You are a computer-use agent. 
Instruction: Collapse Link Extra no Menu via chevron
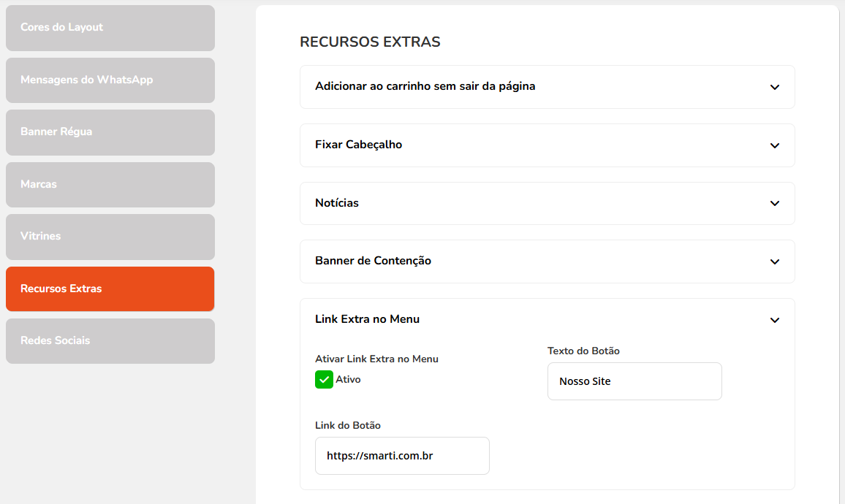tap(775, 320)
